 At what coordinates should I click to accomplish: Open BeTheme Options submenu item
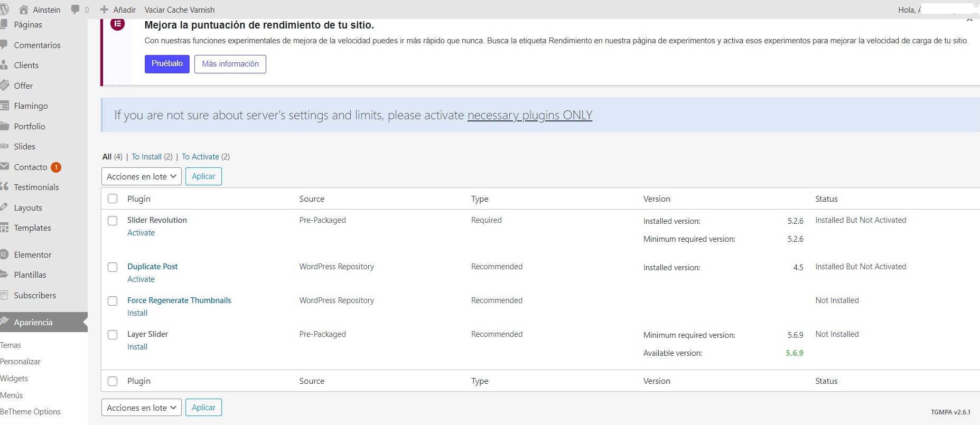pos(30,412)
